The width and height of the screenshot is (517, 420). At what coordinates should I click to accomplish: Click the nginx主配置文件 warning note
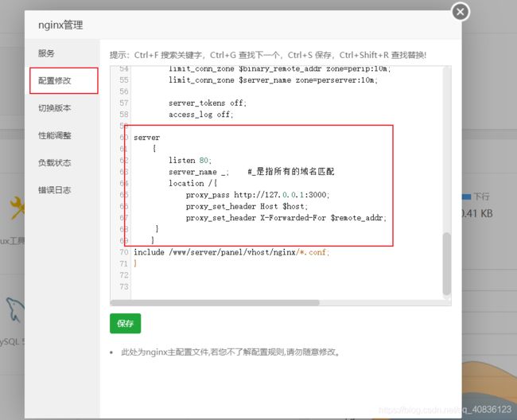click(x=231, y=352)
